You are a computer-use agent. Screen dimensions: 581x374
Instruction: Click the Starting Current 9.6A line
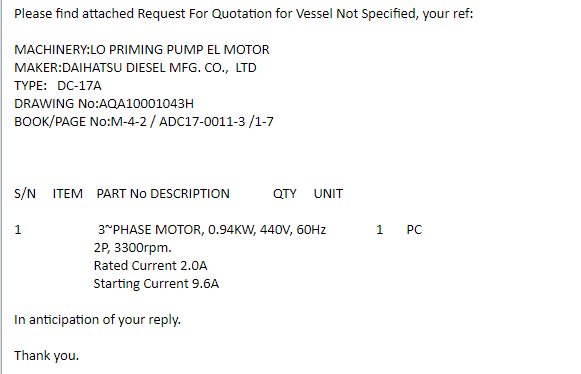[x=156, y=284]
